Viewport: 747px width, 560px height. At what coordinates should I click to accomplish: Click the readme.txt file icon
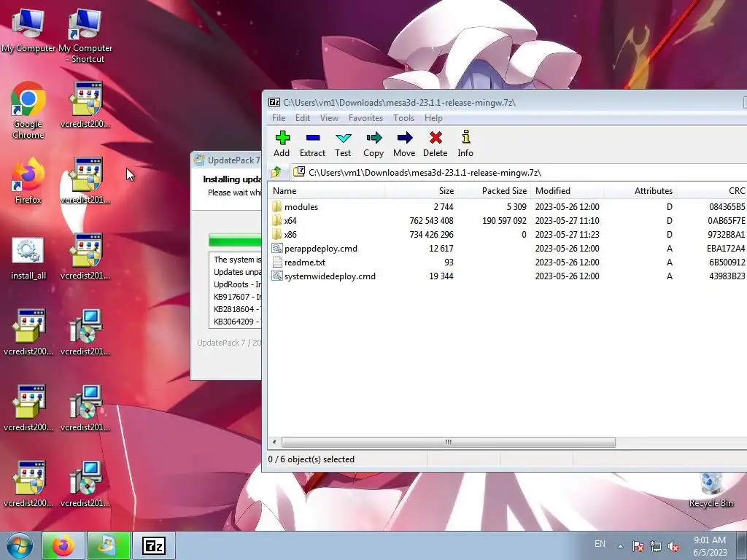(x=276, y=262)
